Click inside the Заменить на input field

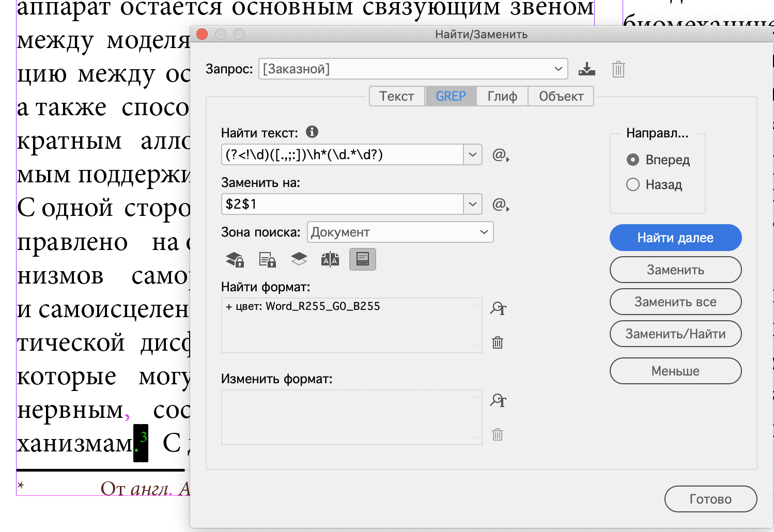(342, 205)
